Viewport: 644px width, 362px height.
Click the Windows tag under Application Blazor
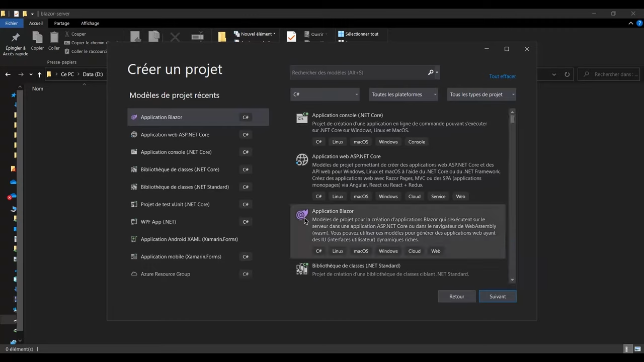(388, 251)
